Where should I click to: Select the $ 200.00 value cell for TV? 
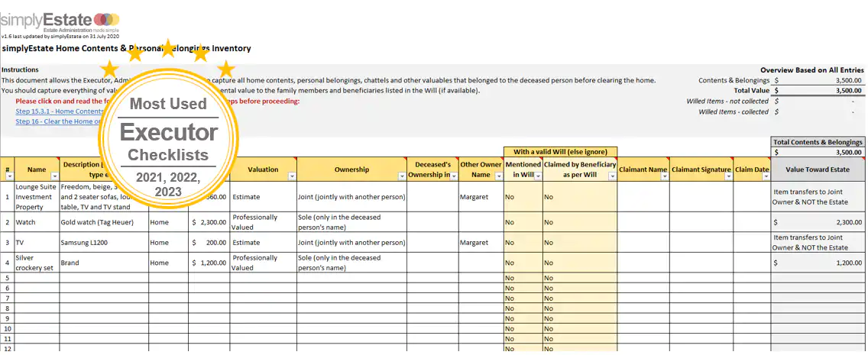(209, 242)
